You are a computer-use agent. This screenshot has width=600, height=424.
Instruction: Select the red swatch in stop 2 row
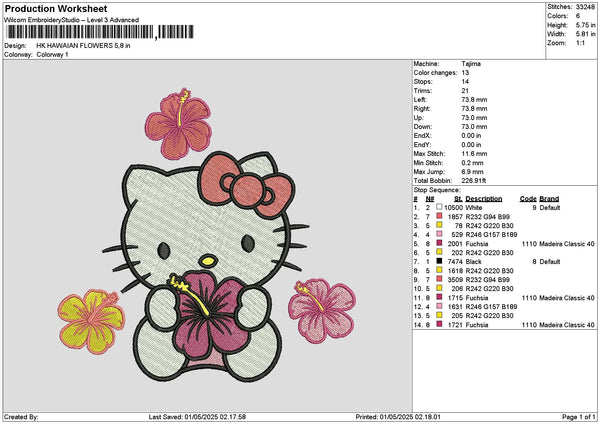tap(439, 216)
